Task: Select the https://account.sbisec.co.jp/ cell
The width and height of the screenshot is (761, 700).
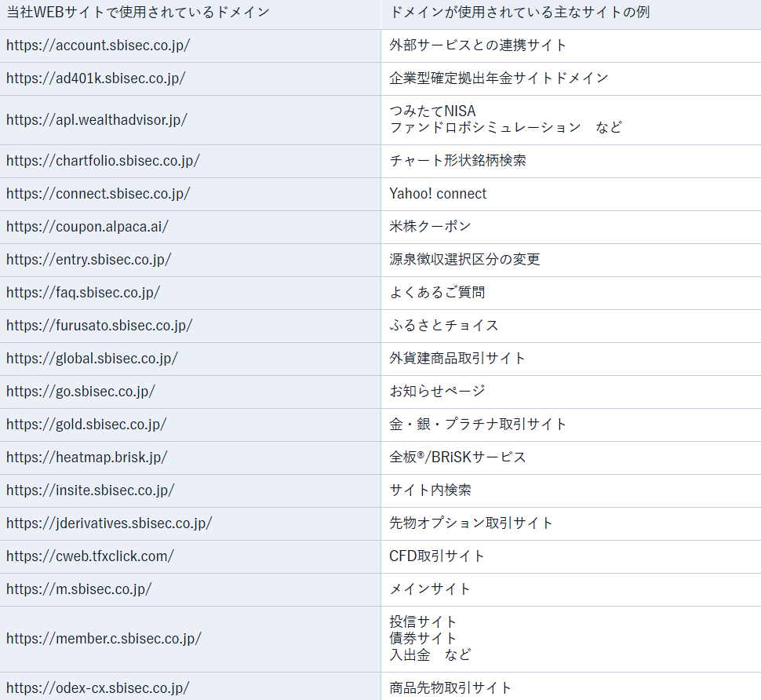Action: (x=190, y=46)
